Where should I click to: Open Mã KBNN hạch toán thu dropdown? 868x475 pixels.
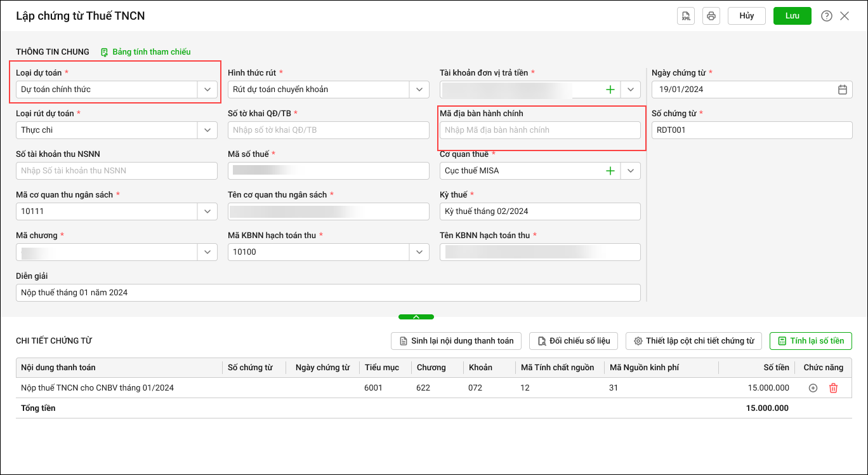tap(419, 252)
